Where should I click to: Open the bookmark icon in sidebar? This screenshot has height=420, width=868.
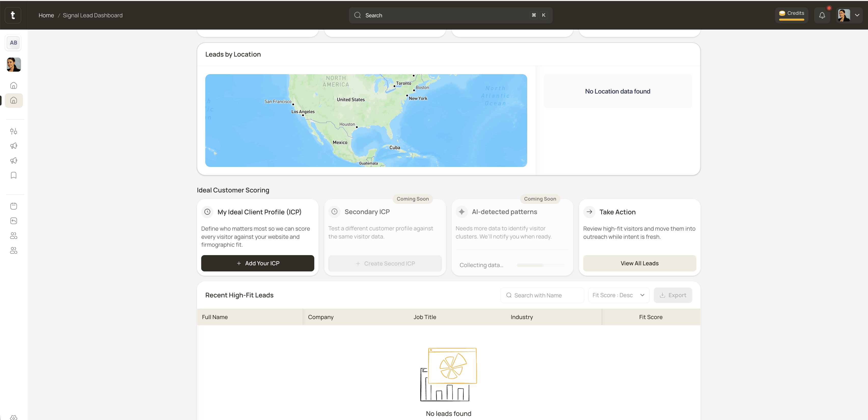(x=14, y=175)
